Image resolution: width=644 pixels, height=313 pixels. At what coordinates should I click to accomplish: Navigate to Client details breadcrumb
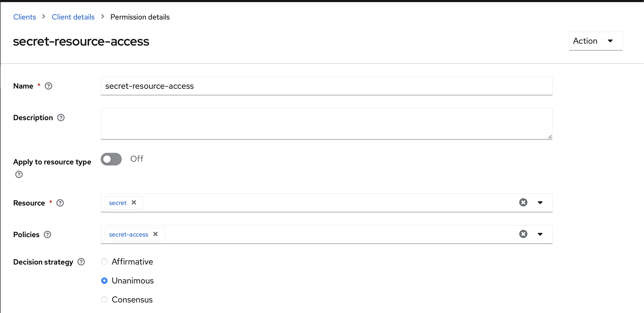pyautogui.click(x=73, y=17)
